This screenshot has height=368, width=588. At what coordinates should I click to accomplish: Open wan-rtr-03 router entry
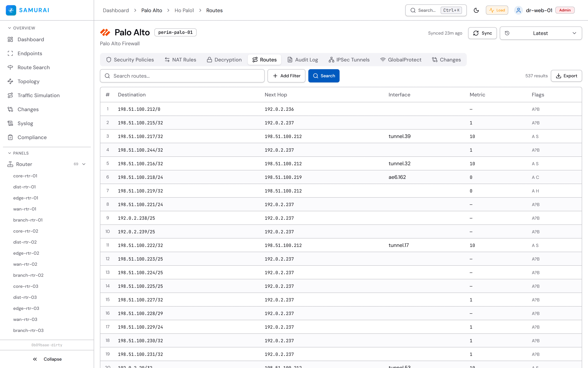click(25, 319)
